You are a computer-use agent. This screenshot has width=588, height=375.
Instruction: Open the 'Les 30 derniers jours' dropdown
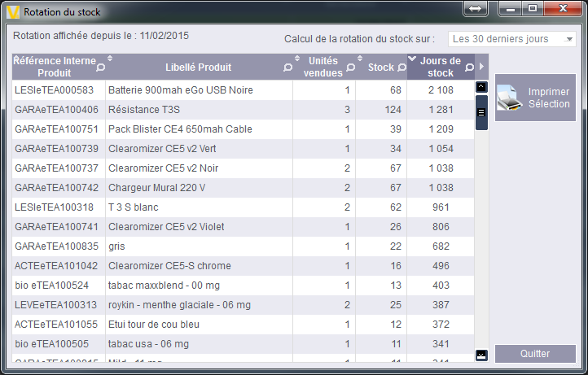click(x=511, y=39)
